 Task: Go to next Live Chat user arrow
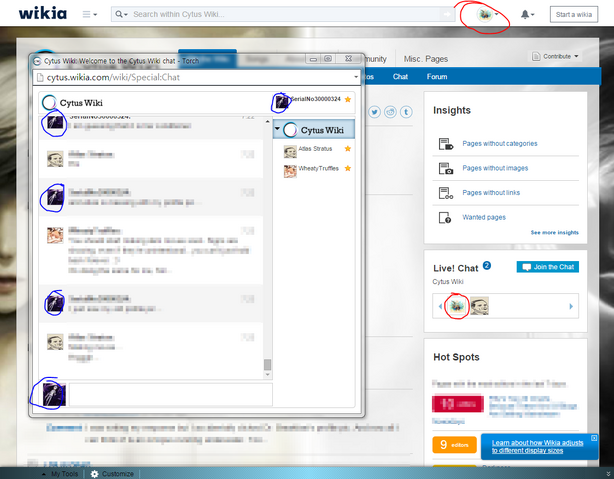click(571, 306)
